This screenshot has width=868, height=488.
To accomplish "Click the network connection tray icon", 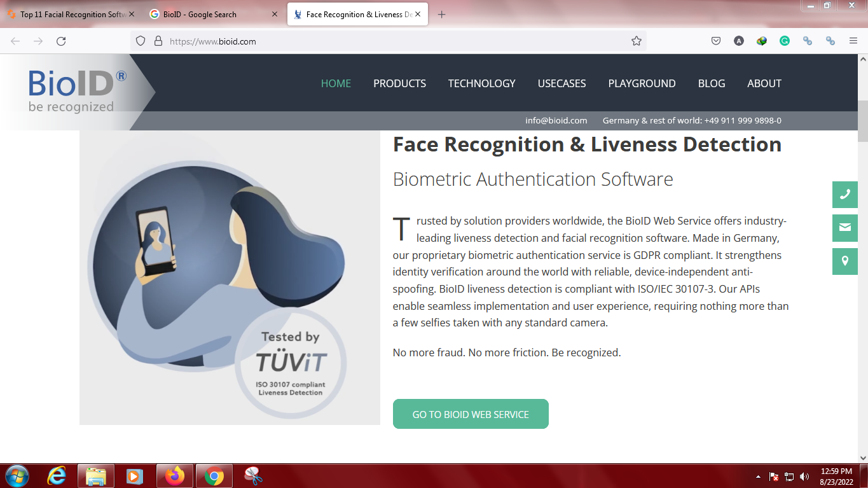I will (789, 476).
